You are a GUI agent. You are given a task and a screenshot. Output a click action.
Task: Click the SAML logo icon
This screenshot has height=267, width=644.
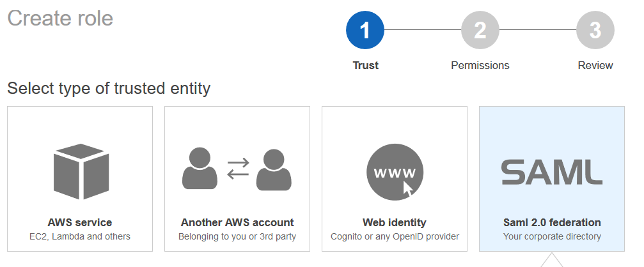pyautogui.click(x=552, y=172)
